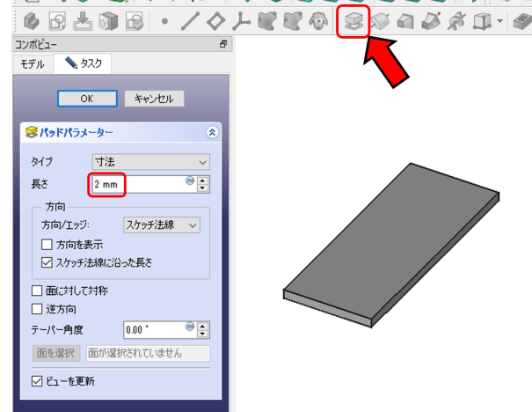Click the Pad tool icon
Screen dimensions: 532x412
[353, 21]
